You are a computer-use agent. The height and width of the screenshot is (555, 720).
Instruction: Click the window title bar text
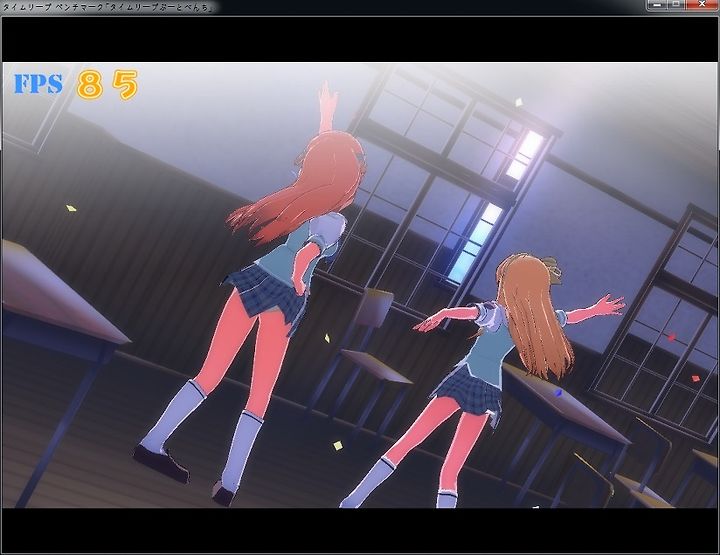[108, 7]
